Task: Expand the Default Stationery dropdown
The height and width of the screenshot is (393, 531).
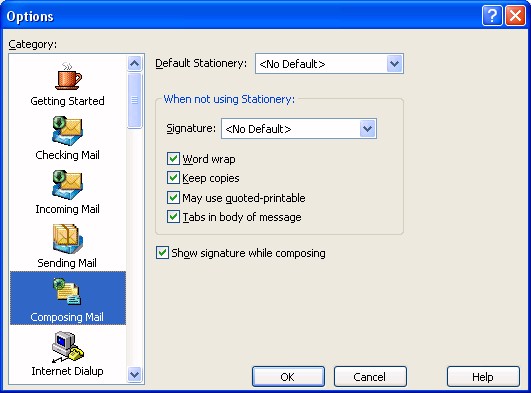Action: click(395, 63)
